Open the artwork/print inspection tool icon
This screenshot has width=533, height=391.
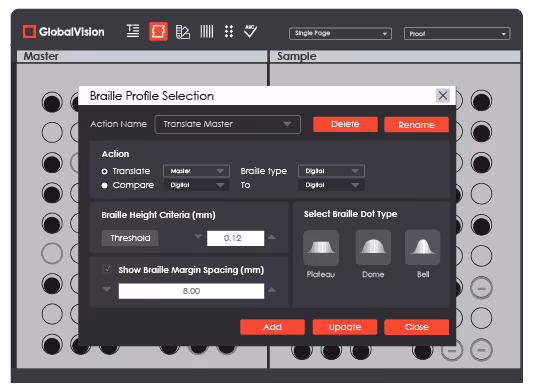click(x=183, y=32)
